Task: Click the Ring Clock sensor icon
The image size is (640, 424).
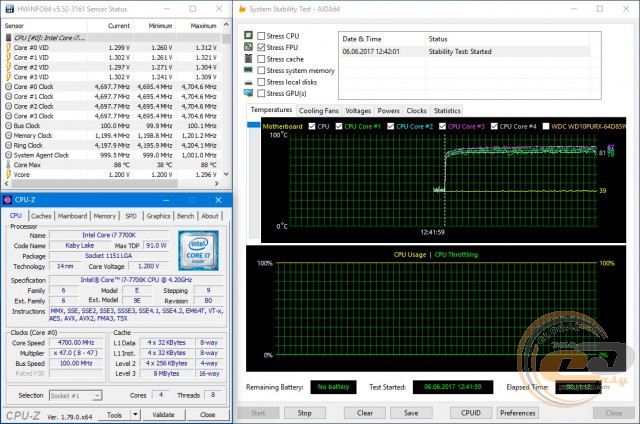Action: click(x=8, y=145)
